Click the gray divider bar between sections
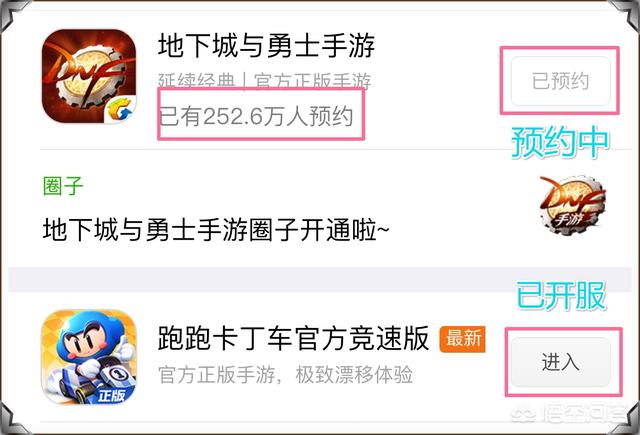 tap(320, 280)
